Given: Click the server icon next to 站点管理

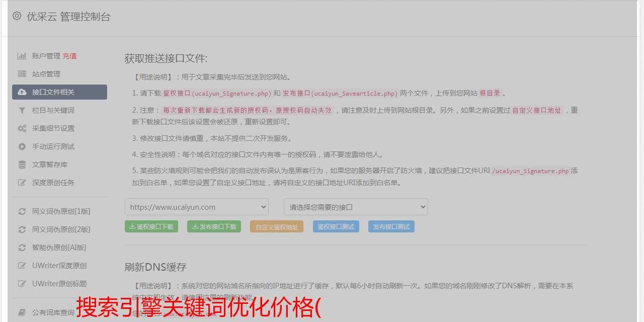Looking at the screenshot, I should click(22, 74).
